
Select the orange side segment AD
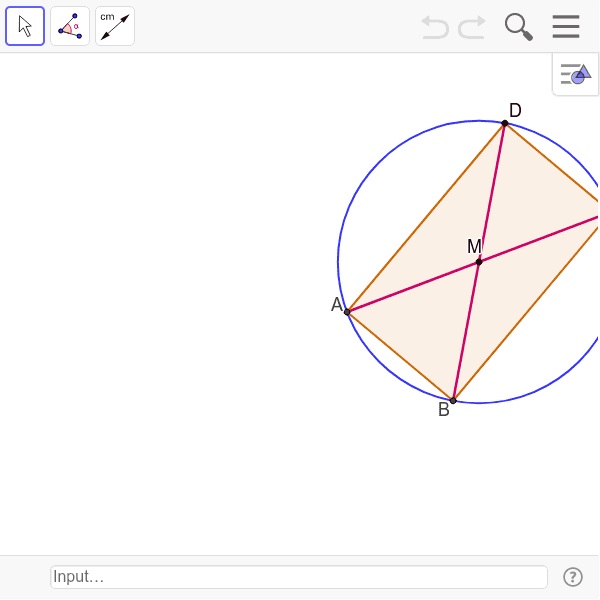pos(426,218)
